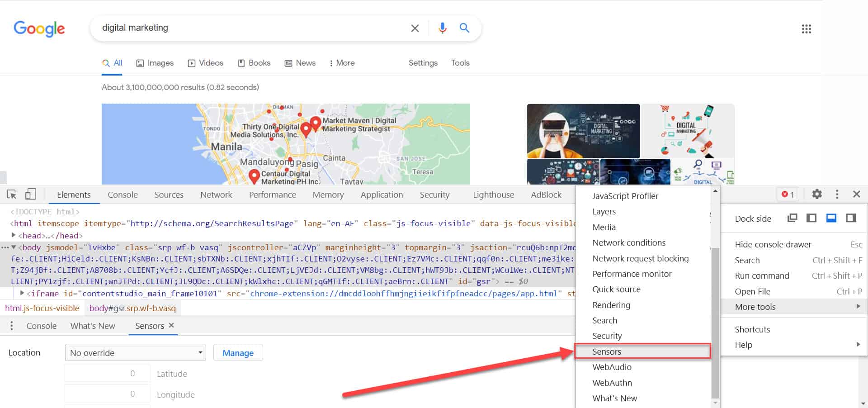Viewport: 868px width, 408px height.
Task: Open the customize DevTools three-dot menu
Action: pos(837,194)
